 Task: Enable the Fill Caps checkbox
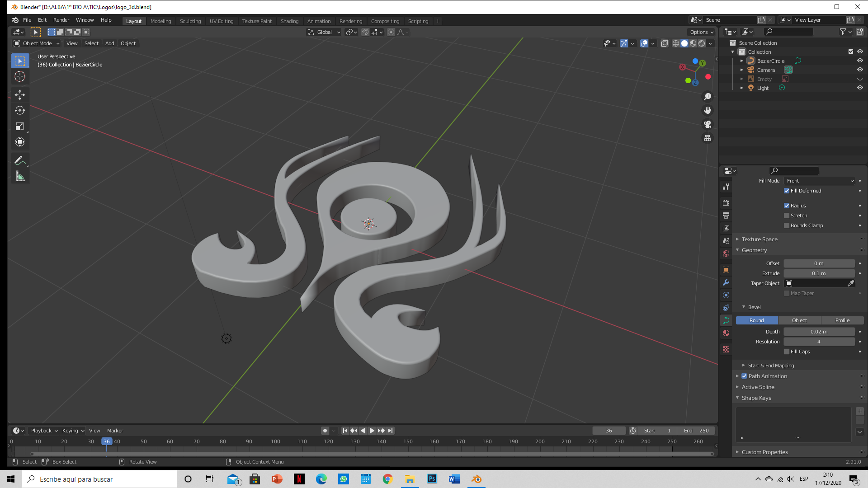(x=787, y=352)
